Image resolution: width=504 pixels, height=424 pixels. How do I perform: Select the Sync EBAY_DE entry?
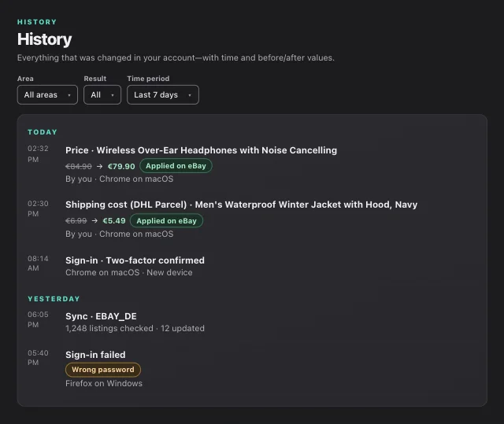coord(101,316)
